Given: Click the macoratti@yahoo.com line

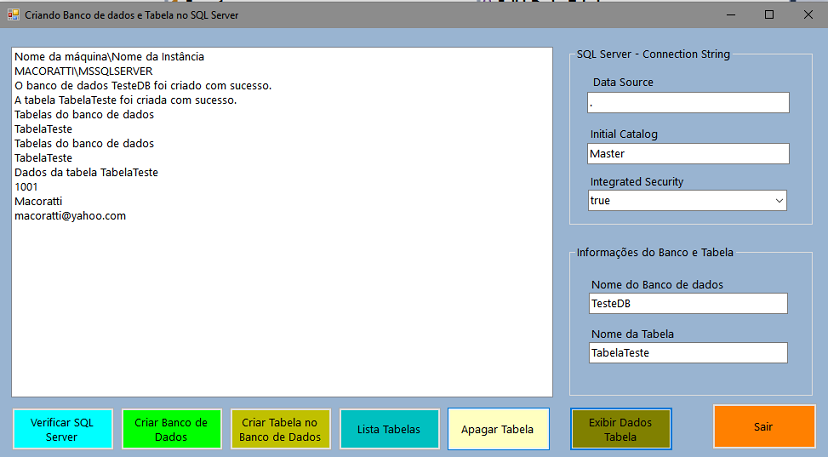Looking at the screenshot, I should coord(70,216).
